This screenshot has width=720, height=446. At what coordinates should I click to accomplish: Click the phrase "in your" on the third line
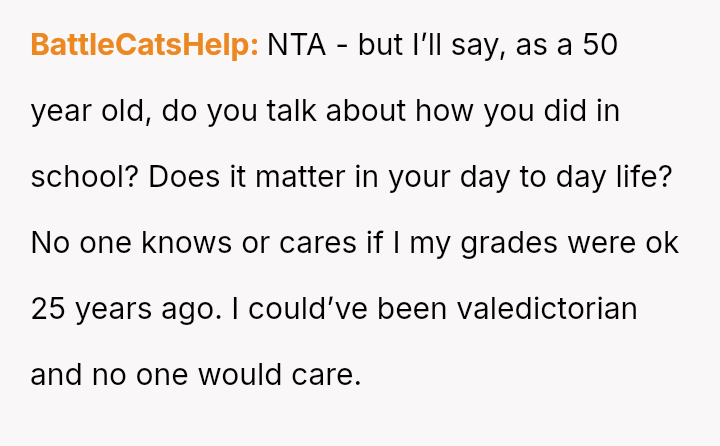coord(426,177)
